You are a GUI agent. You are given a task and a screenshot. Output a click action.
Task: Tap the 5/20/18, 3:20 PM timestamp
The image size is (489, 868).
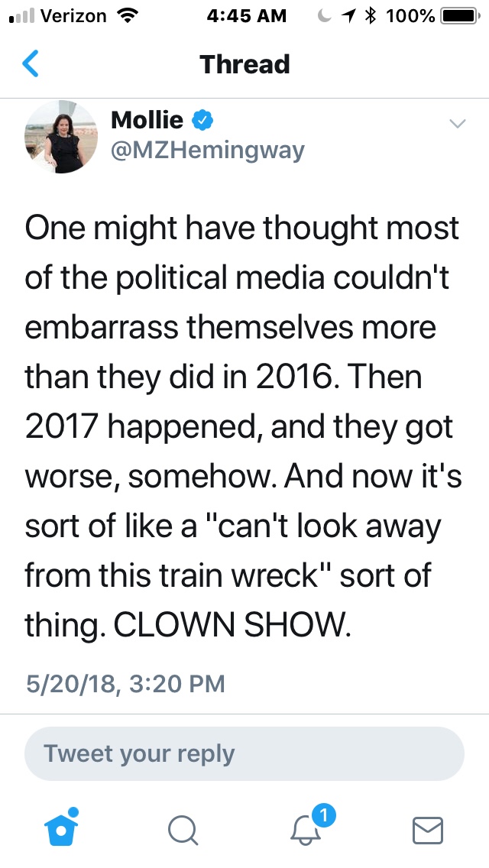[x=125, y=682]
